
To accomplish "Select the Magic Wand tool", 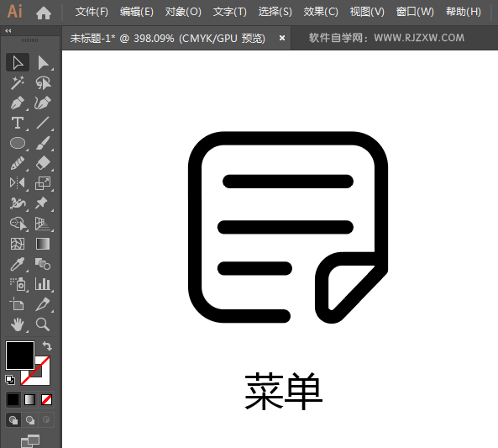I will coord(18,82).
